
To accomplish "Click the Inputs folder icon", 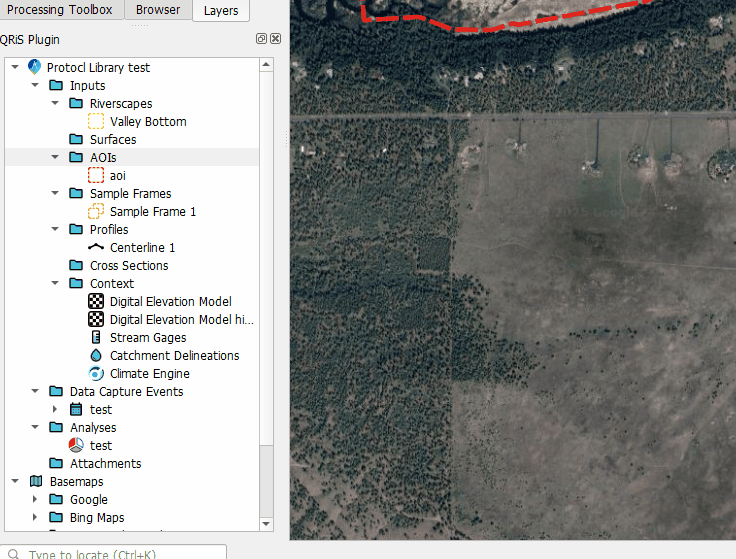I will point(56,85).
